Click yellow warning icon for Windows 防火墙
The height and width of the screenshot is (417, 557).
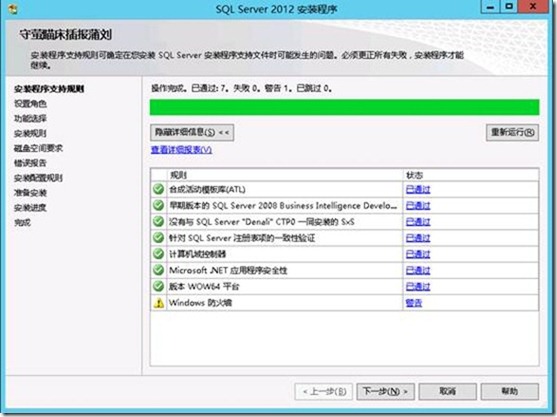(158, 303)
